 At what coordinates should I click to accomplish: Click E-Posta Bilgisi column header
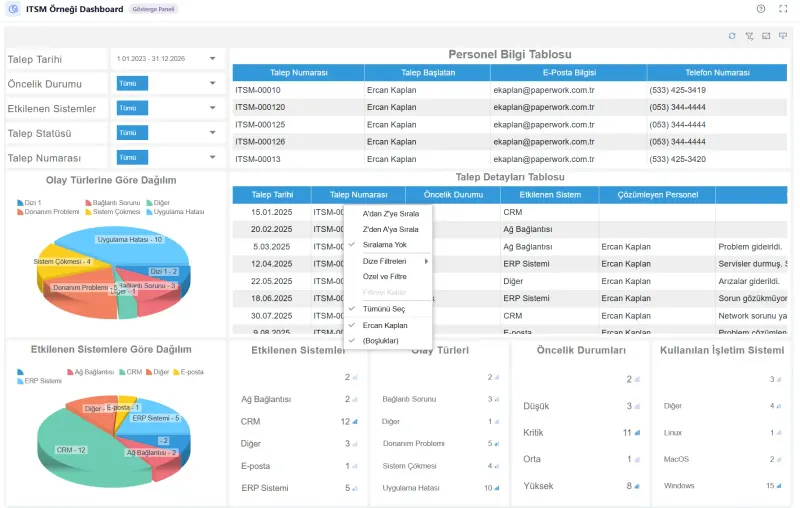tap(569, 72)
